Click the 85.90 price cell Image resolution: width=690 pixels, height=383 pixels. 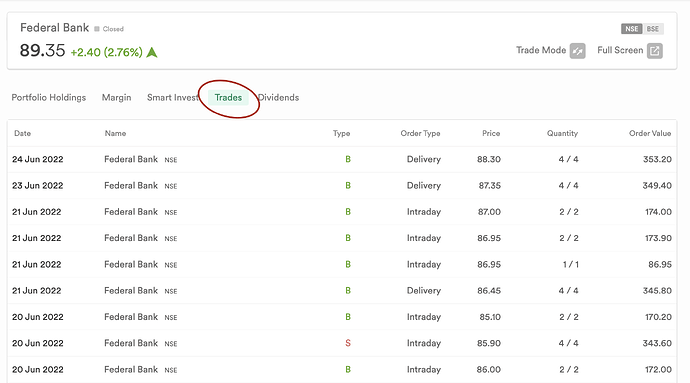pos(489,343)
